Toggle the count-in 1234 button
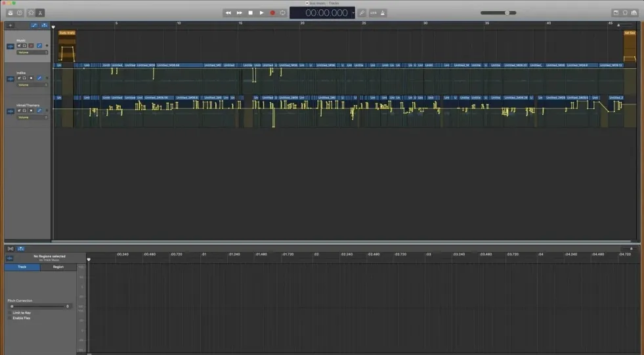Screen dimensions: 644x355 (x=374, y=12)
